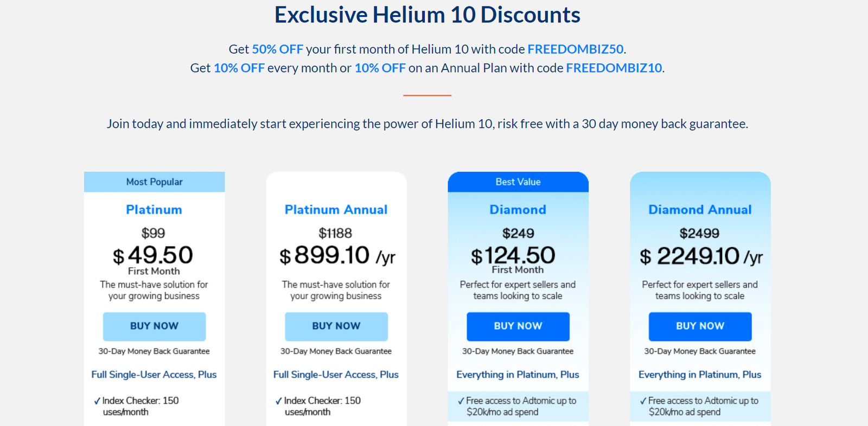Open the Platinum Annual plan title
The width and height of the screenshot is (868, 426).
click(x=336, y=210)
